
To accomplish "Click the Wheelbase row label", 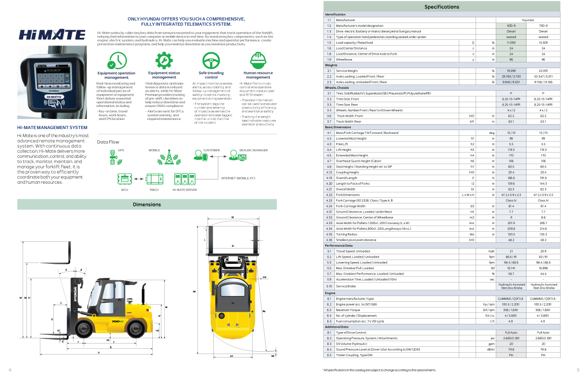I will [x=344, y=59].
